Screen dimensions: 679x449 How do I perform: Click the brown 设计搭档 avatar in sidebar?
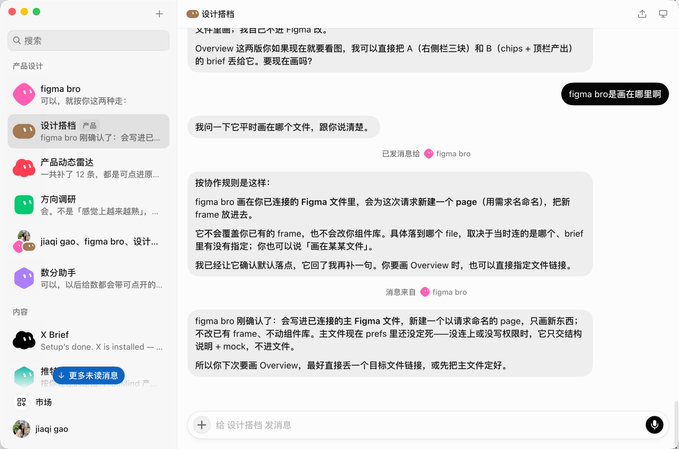[x=24, y=131]
